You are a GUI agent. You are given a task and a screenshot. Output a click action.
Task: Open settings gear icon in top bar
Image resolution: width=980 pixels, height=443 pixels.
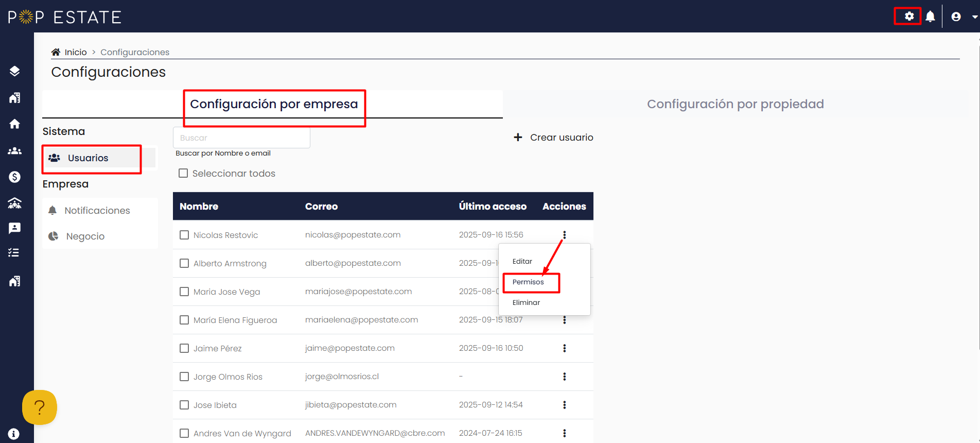pos(909,16)
